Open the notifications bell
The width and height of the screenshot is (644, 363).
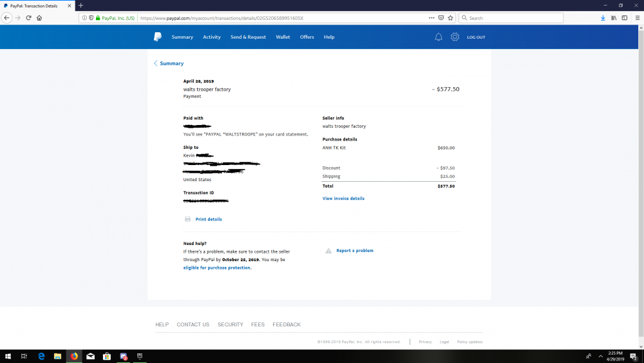[439, 37]
